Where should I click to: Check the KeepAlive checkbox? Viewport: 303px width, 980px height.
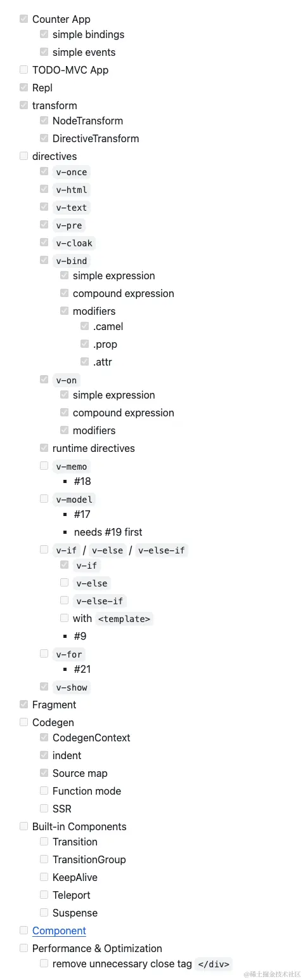tap(44, 877)
